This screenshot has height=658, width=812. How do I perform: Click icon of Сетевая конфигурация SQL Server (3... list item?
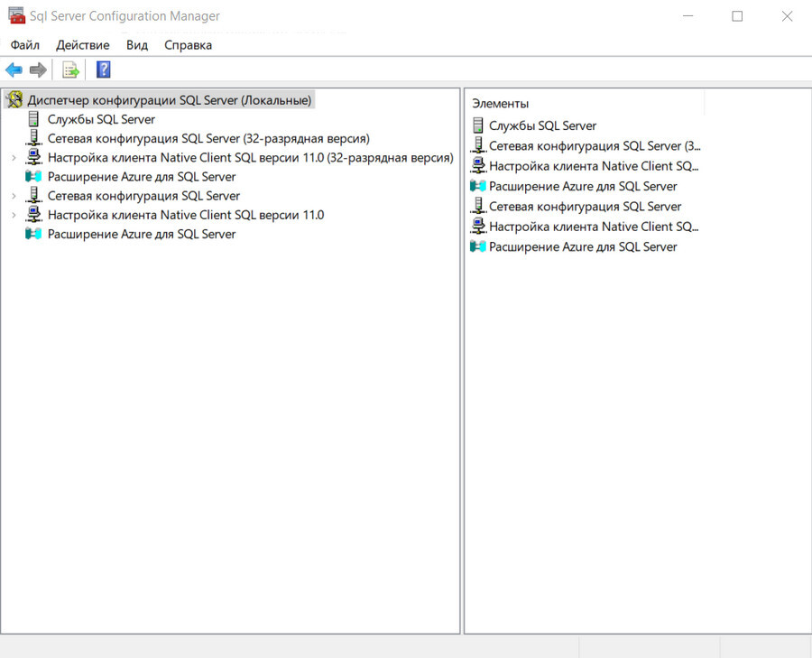478,145
